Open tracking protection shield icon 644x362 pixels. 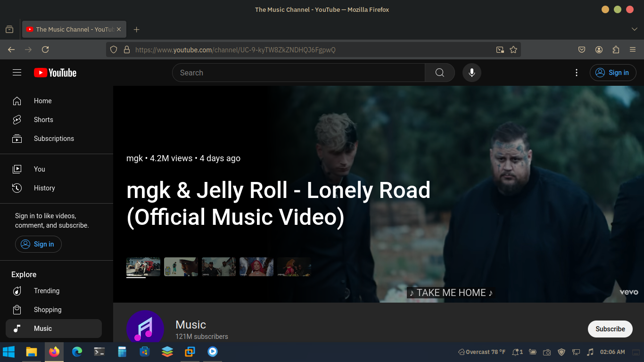point(114,49)
